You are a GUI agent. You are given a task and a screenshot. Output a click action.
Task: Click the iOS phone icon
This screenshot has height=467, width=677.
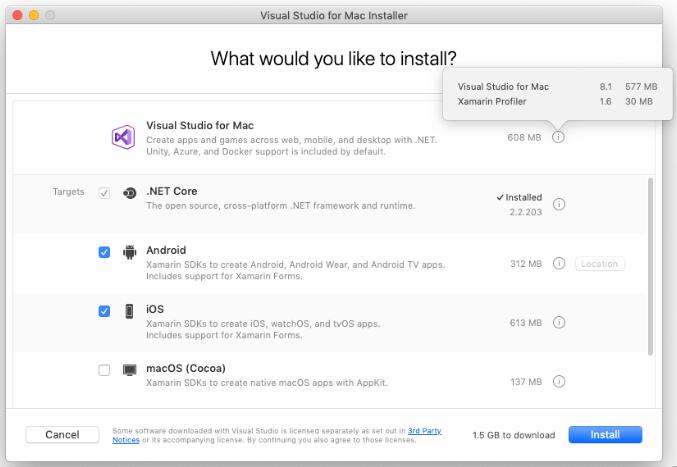tap(129, 311)
